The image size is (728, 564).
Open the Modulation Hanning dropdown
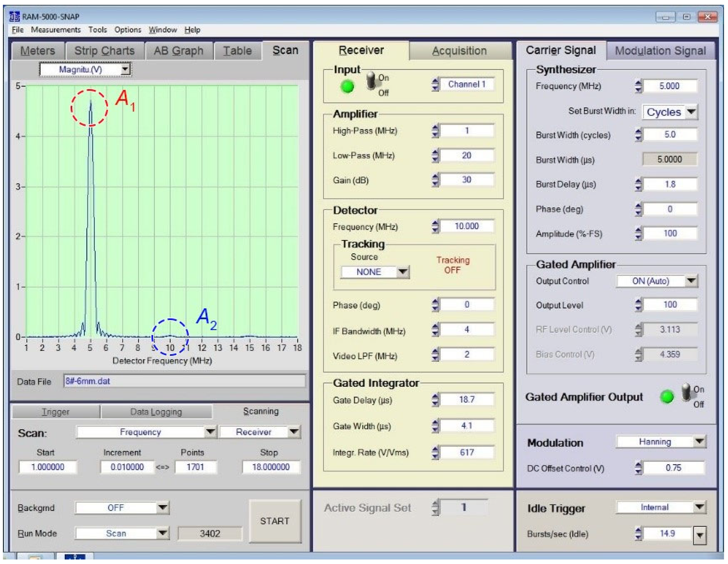tap(699, 442)
